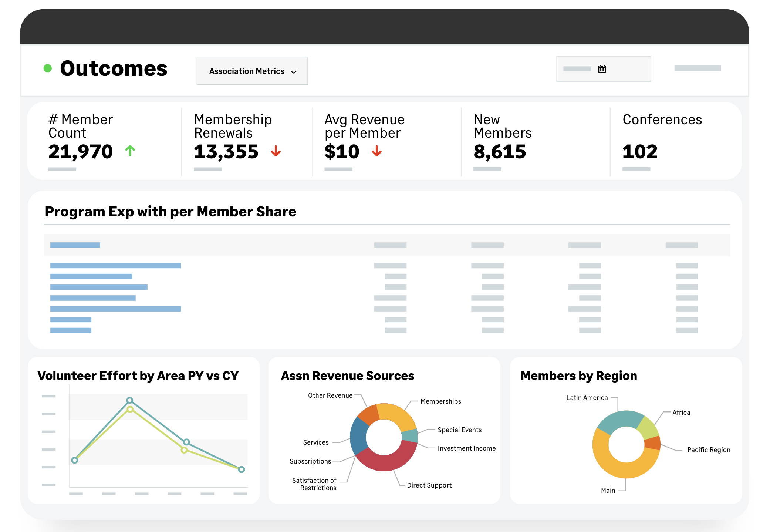This screenshot has height=532, width=770.
Task: Select the # Member Count label
Action: pyautogui.click(x=81, y=126)
